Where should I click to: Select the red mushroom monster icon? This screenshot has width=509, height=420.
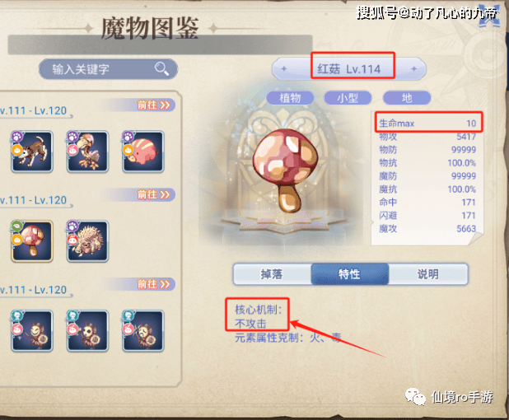tap(32, 241)
